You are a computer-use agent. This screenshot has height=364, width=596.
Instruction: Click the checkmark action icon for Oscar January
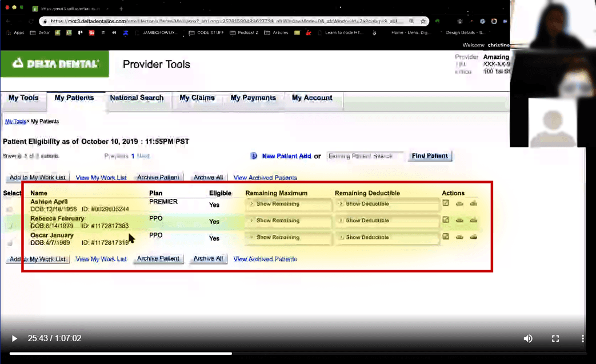[x=446, y=237]
